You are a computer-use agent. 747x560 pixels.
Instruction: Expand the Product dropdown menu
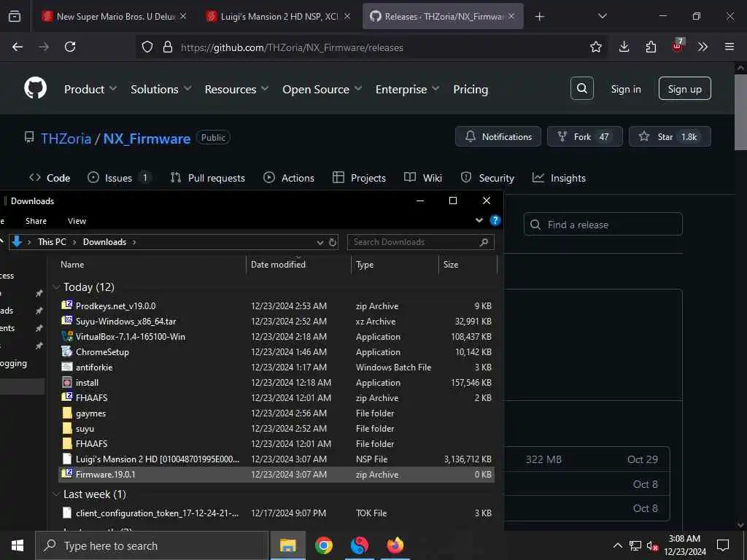(x=90, y=89)
